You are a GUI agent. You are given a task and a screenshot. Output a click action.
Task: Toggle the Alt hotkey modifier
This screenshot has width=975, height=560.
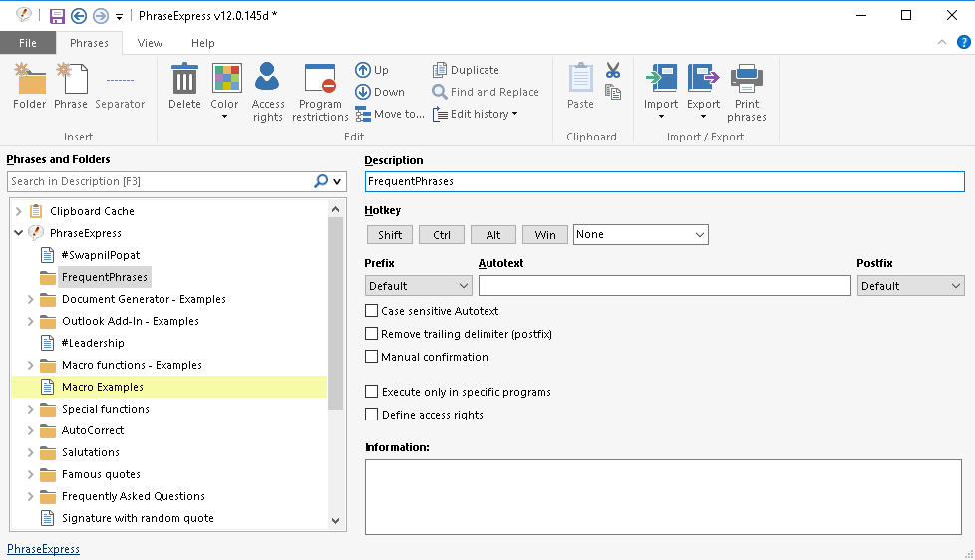pyautogui.click(x=493, y=235)
